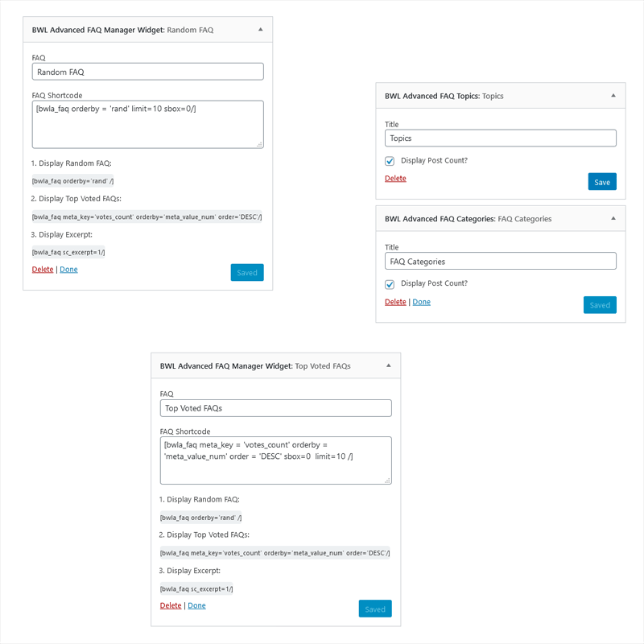Click Done in the Random FAQ widget
Viewport: 644px width, 644px height.
click(x=68, y=269)
